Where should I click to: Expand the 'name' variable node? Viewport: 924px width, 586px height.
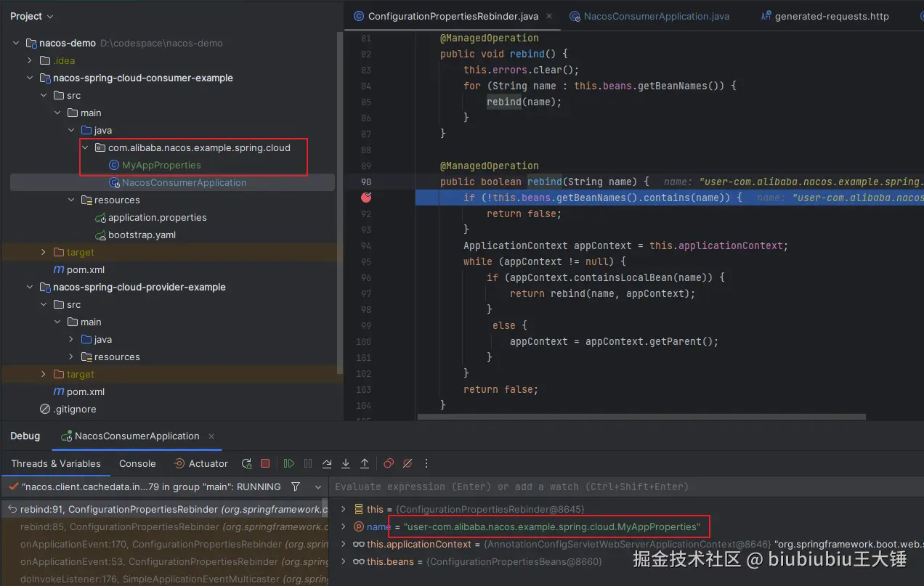tap(344, 526)
